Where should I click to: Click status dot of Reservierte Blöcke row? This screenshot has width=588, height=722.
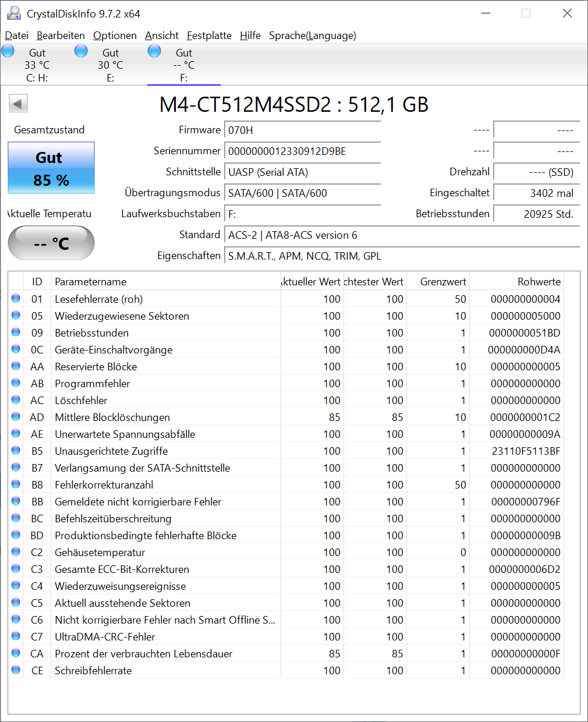point(16,366)
